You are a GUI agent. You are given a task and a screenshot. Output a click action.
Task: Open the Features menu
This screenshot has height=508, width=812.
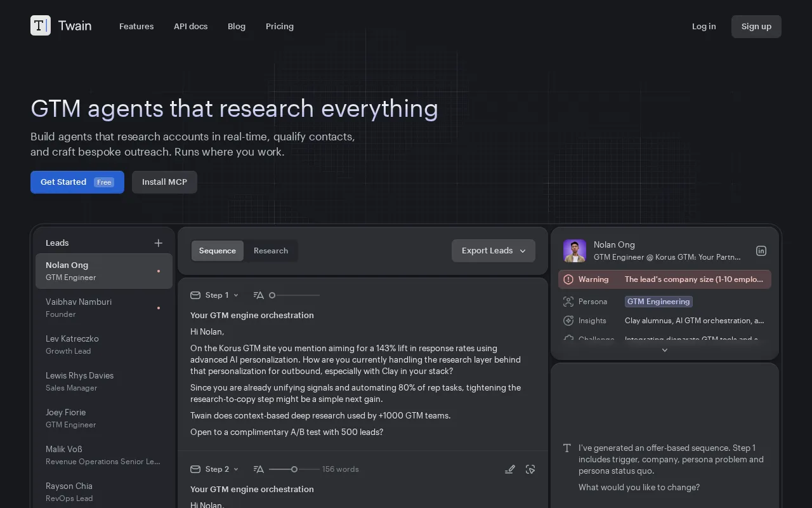tap(136, 26)
